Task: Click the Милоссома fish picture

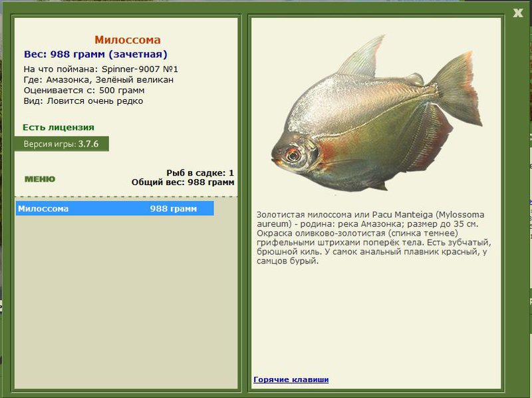Action: [376, 114]
